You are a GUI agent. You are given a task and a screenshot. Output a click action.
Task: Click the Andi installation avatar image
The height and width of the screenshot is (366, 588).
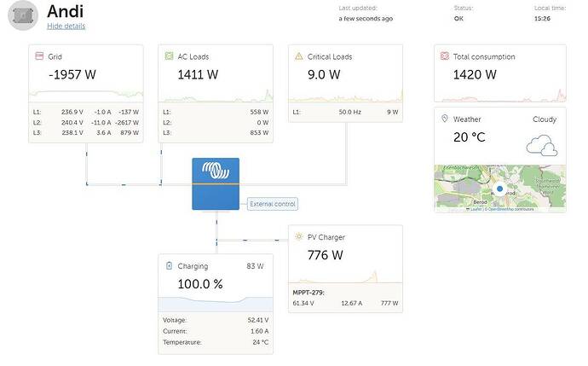point(23,15)
